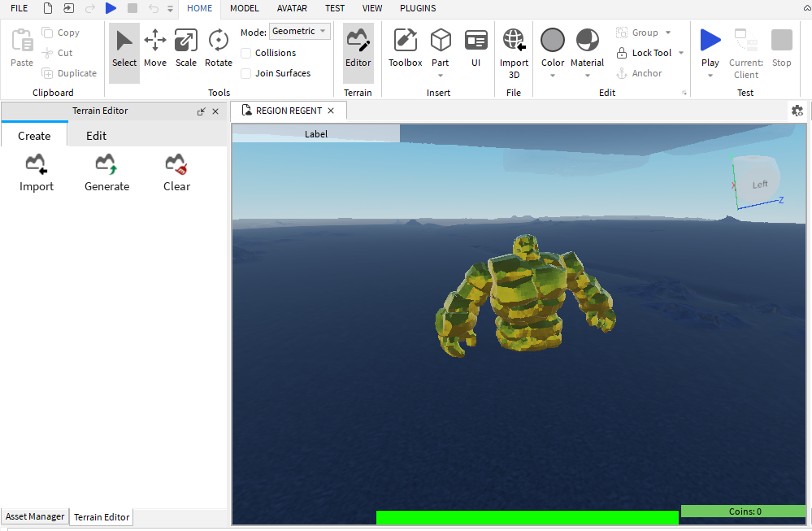Open the MODEL ribbon tab
The image size is (812, 531).
tap(244, 8)
